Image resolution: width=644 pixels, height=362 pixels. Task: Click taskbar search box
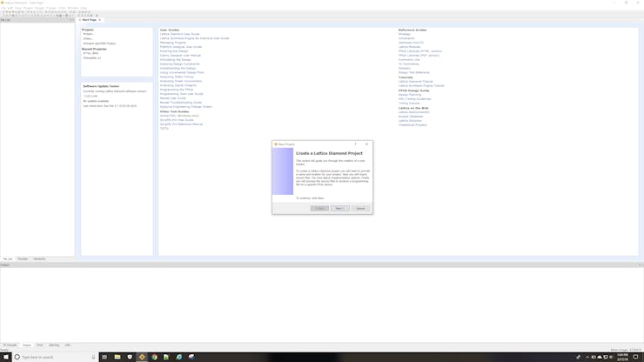point(55,357)
